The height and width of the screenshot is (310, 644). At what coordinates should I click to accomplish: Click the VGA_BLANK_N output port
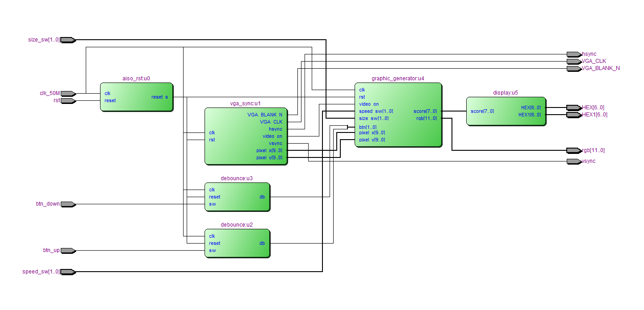[573, 68]
